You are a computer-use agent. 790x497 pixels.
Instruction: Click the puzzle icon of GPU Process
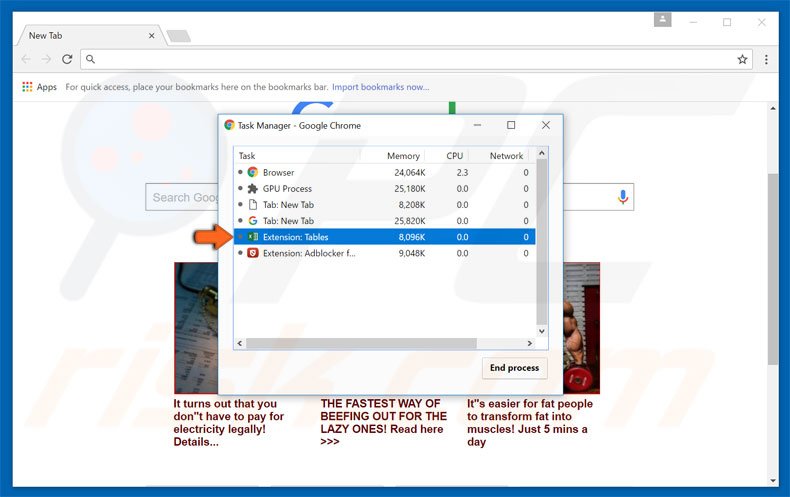coord(253,189)
